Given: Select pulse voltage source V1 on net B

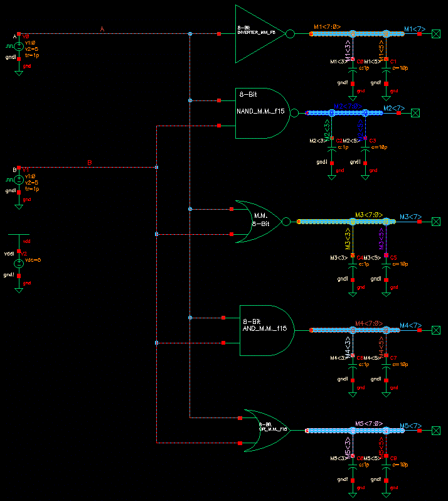Looking at the screenshot, I should coord(19,180).
